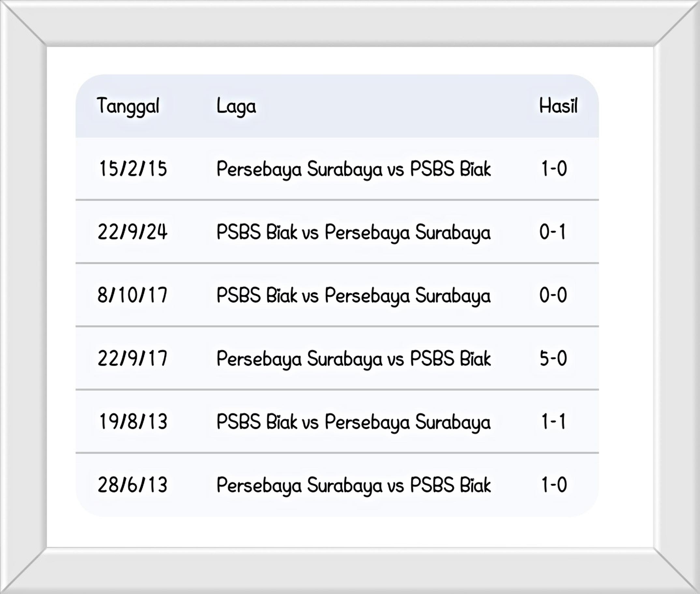Screen dimensions: 700x594
Task: Open the match name in the 8/10/17 row
Action: 353,295
